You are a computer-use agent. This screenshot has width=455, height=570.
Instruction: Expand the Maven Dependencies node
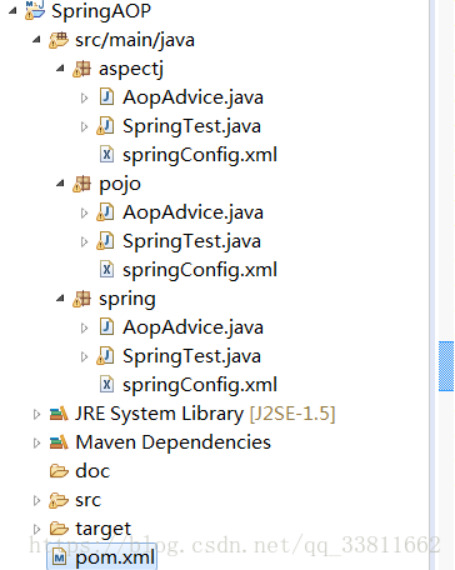[37, 443]
